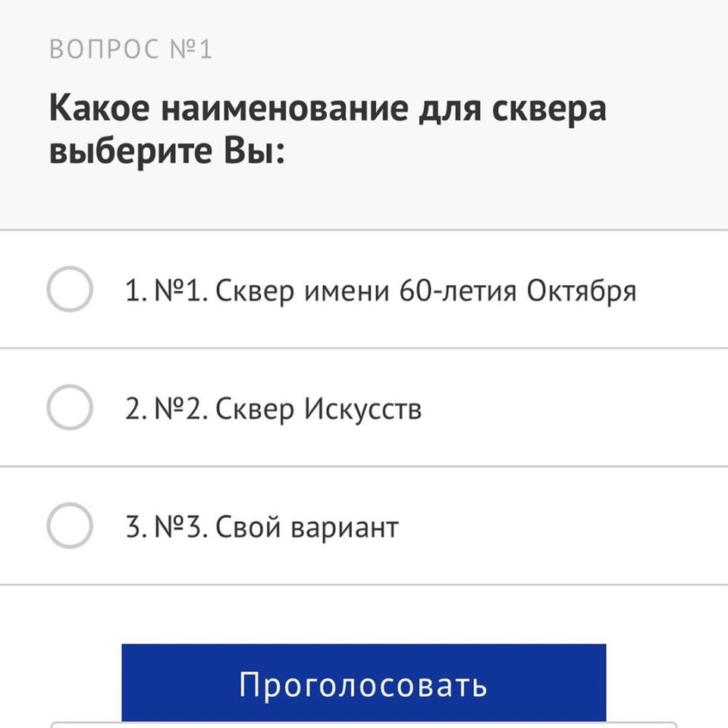The width and height of the screenshot is (728, 728).
Task: Choose the third answer row
Action: click(364, 526)
